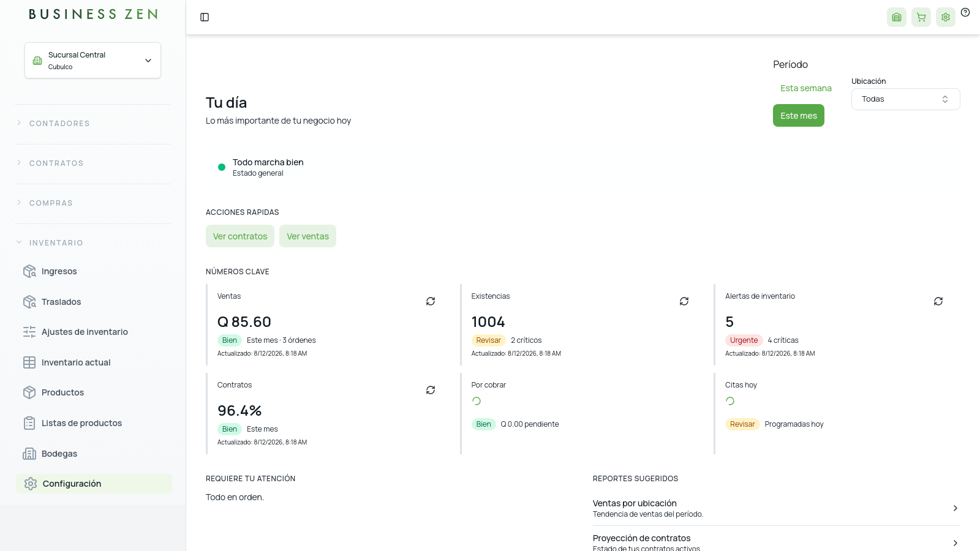The height and width of the screenshot is (551, 980).
Task: Toggle the sidebar panel icon
Action: [x=205, y=17]
